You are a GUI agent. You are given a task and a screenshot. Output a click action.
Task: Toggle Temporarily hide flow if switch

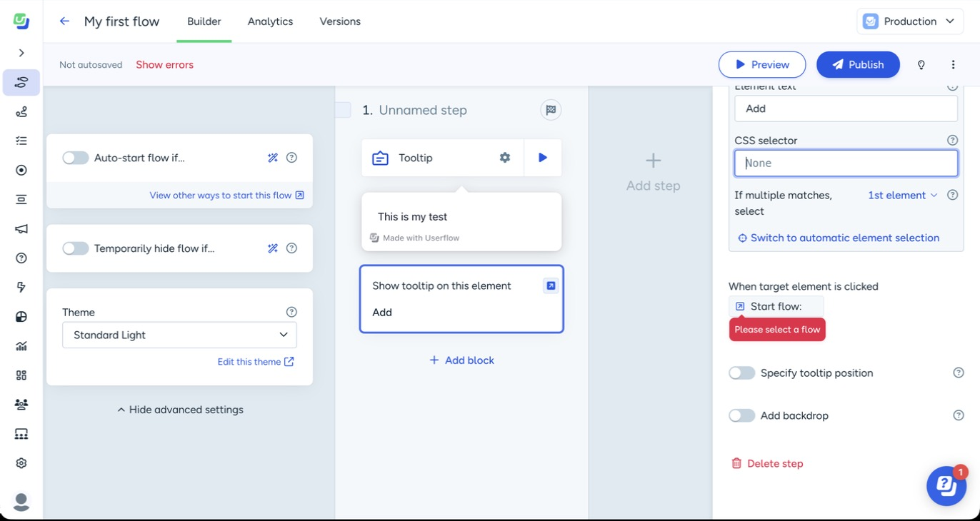75,248
